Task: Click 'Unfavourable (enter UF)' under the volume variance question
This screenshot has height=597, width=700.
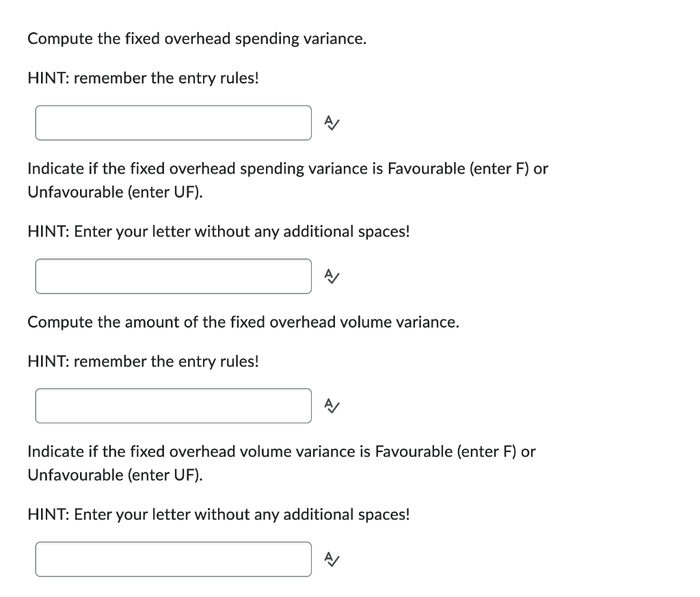Action: (x=115, y=475)
